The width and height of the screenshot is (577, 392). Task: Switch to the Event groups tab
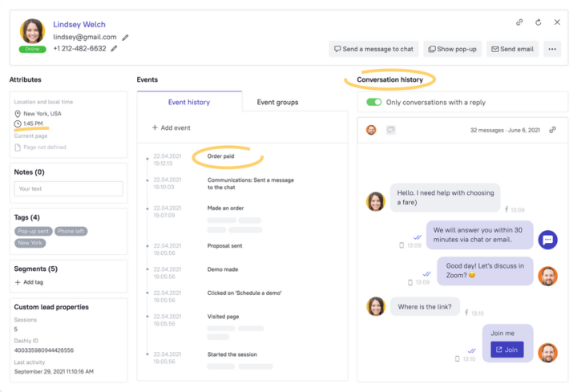coord(277,102)
